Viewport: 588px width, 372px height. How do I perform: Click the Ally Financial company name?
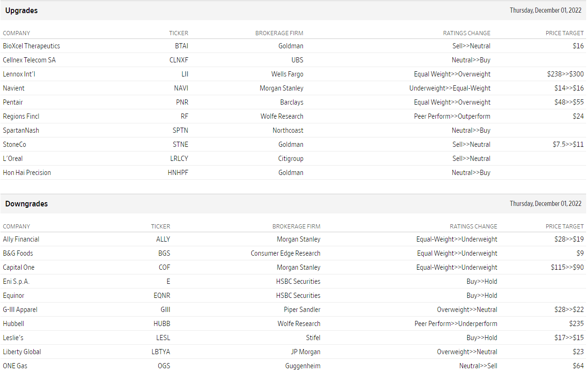point(21,239)
